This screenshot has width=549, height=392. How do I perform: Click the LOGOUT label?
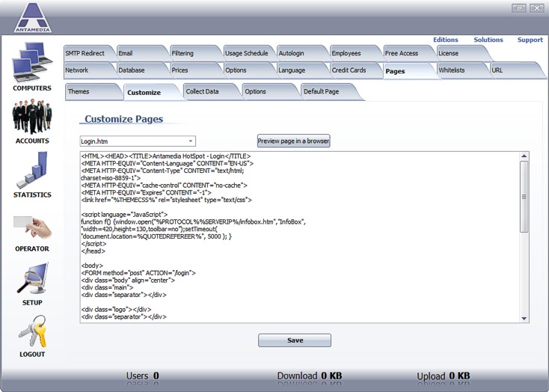click(32, 354)
